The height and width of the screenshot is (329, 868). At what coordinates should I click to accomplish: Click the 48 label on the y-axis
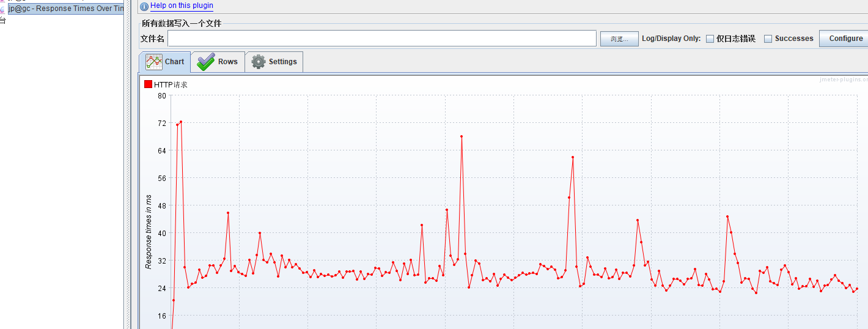162,205
